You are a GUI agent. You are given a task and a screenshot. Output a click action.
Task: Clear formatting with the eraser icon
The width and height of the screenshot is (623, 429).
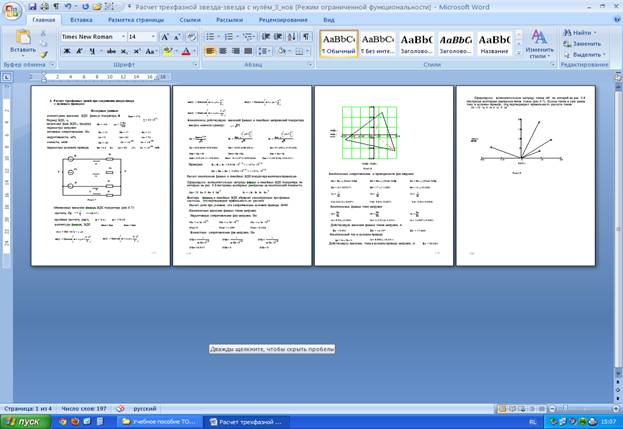point(192,37)
